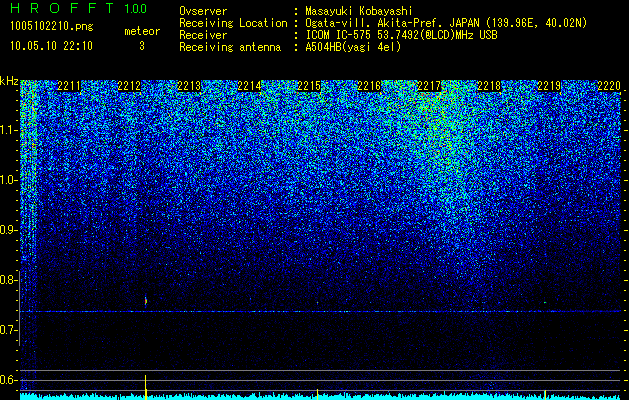Click the Ovserver field label

[203, 12]
